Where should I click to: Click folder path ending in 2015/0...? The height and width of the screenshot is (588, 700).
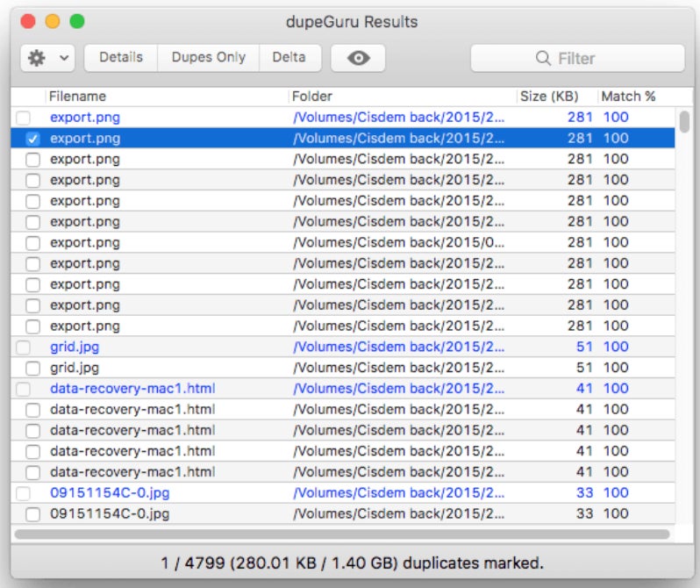[398, 242]
